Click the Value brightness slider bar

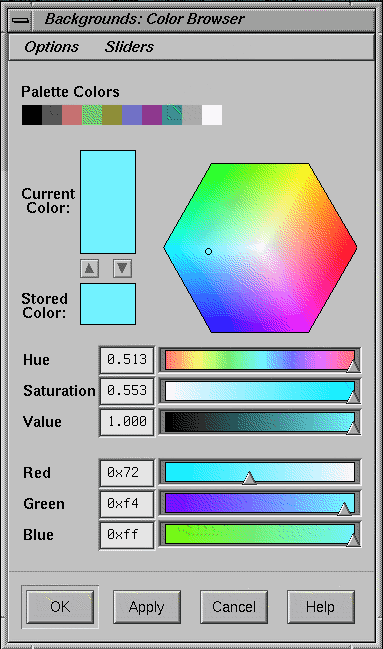[x=260, y=422]
